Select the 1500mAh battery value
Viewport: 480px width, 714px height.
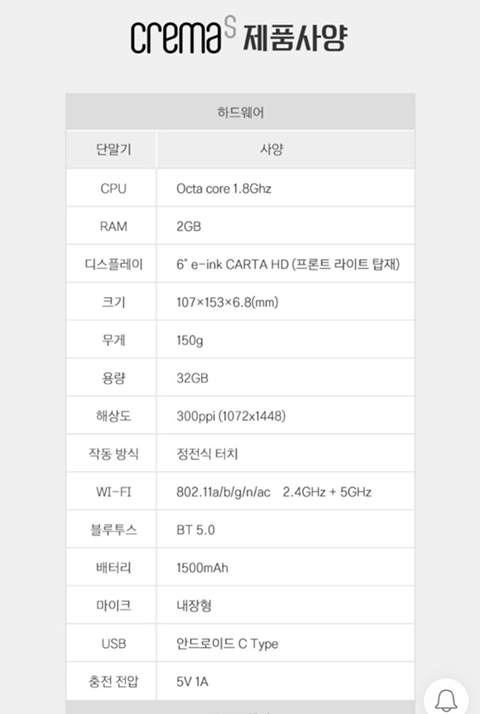[x=202, y=567]
